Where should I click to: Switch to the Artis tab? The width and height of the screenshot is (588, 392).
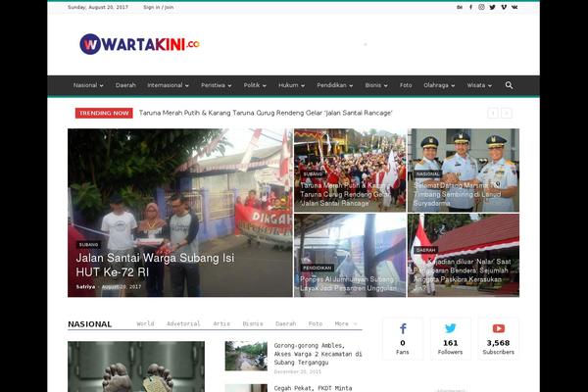coord(221,323)
